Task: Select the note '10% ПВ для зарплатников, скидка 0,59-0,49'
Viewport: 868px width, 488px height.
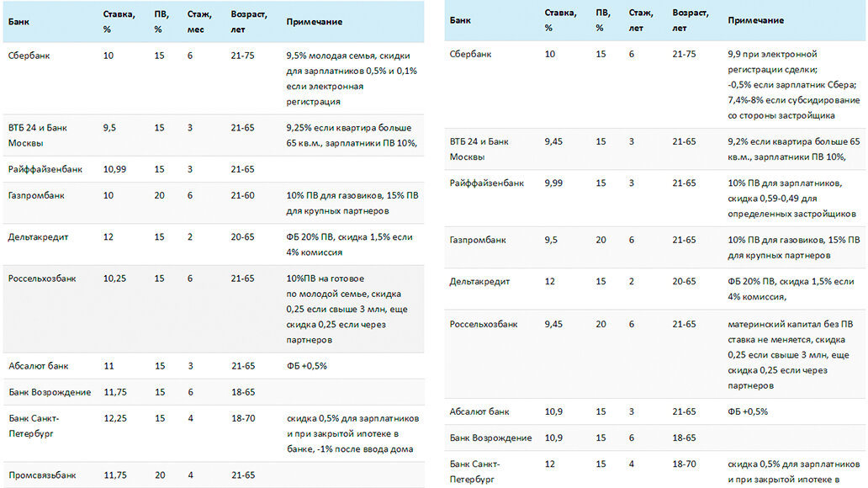Action: click(x=792, y=199)
